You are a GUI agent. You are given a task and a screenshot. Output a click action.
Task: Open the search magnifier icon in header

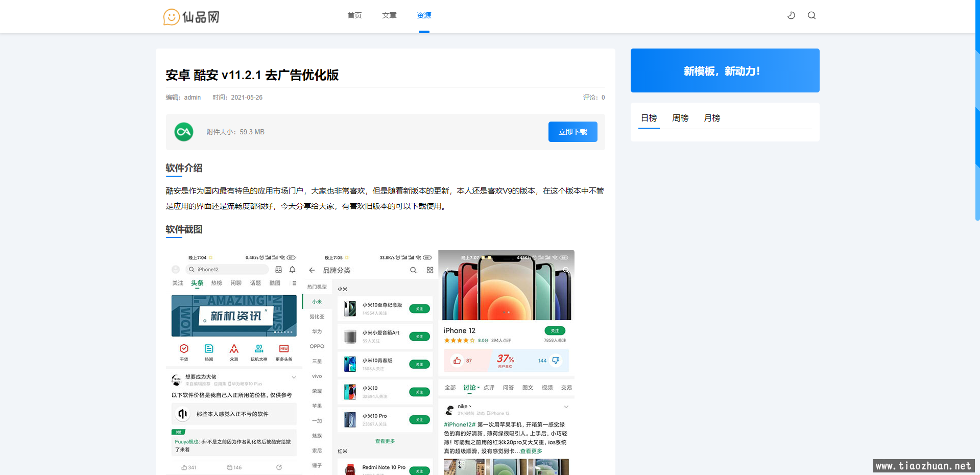point(811,15)
